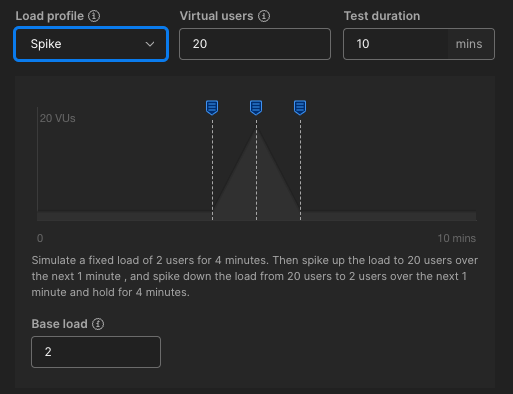Click the mins unit suffix
Screen dimensions: 513x394
pyautogui.click(x=469, y=44)
